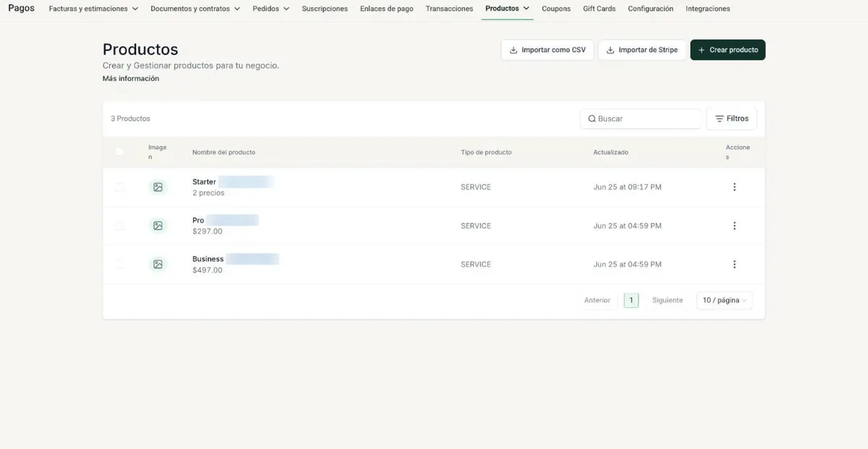This screenshot has height=449, width=868.
Task: Click the 2 precios text under Starter
Action: click(x=208, y=193)
